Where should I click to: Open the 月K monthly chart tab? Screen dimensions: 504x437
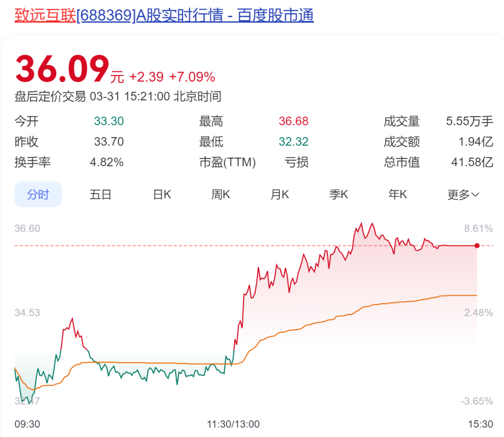280,194
